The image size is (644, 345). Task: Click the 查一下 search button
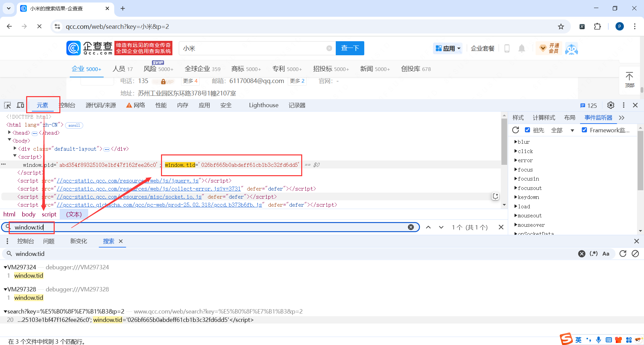(x=350, y=48)
